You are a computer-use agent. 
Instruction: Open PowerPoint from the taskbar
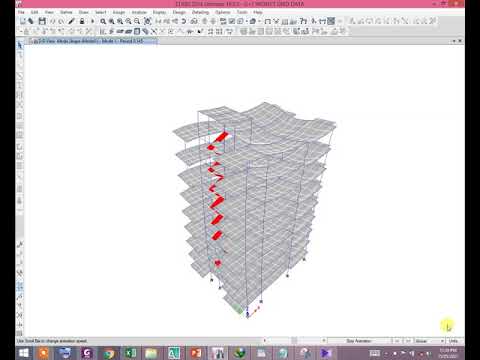point(196,353)
